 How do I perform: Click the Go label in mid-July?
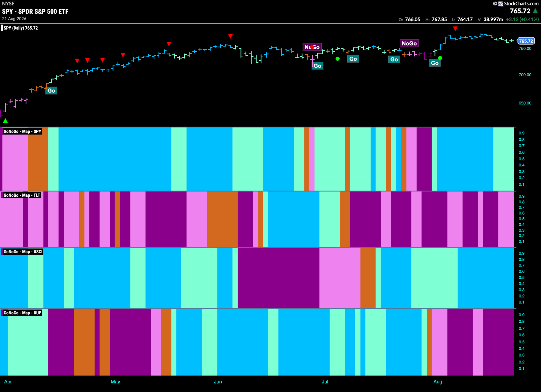coord(394,59)
